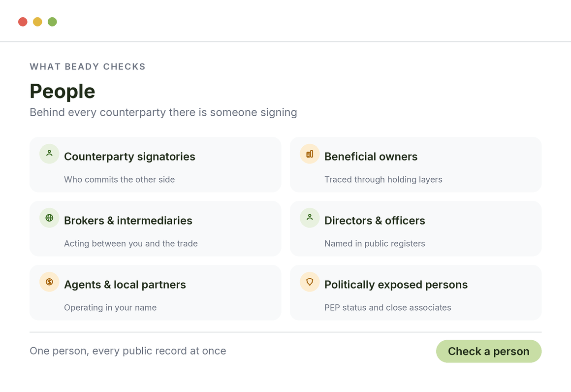Click the WHAT BEADY CHECKS label

(x=88, y=66)
